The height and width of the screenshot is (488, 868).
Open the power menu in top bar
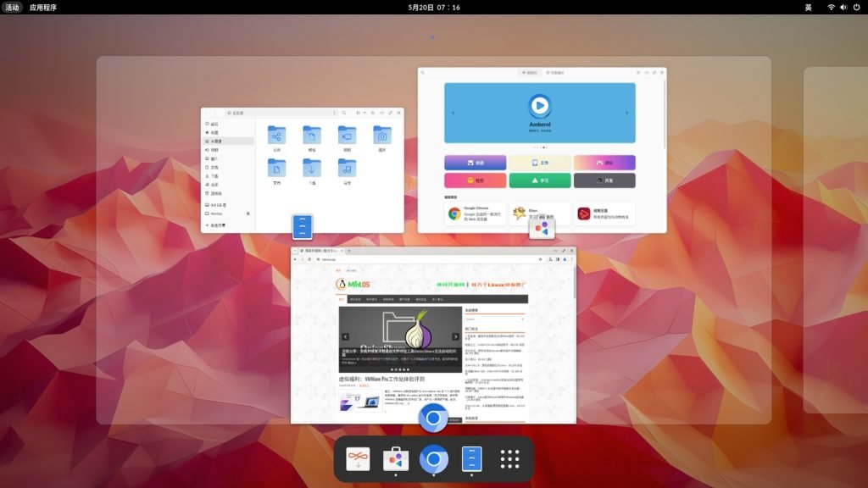[x=857, y=7]
